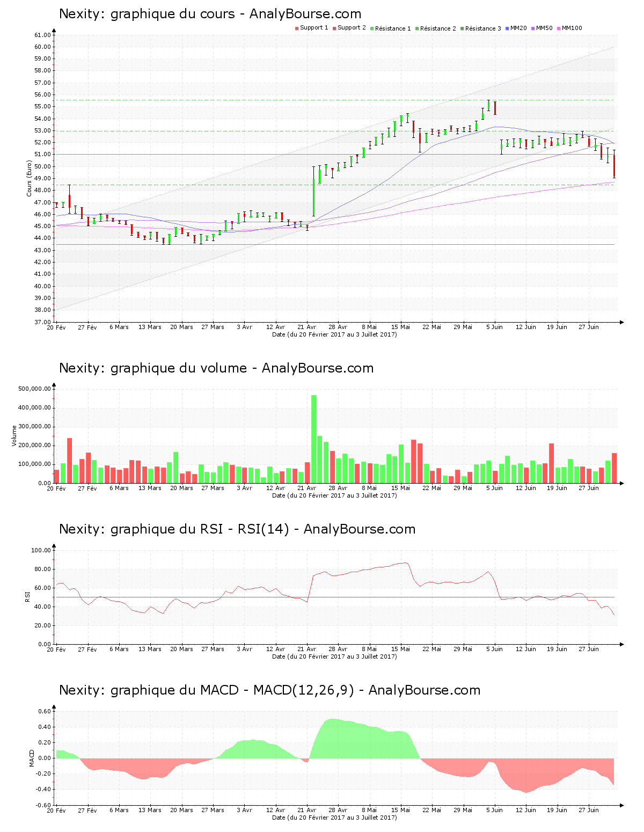This screenshot has width=644, height=832.
Task: Click the 51.00 value on price axis
Action: [x=42, y=155]
